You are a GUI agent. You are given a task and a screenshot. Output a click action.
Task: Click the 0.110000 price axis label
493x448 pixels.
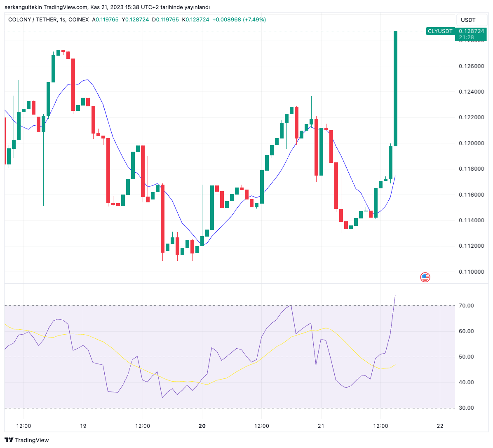pyautogui.click(x=471, y=272)
